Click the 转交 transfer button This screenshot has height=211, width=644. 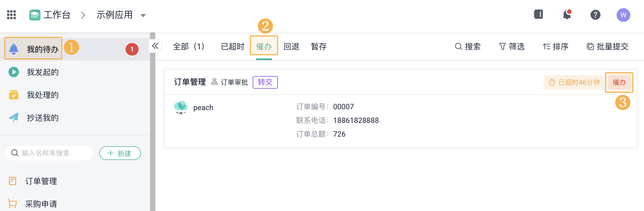[x=265, y=82]
